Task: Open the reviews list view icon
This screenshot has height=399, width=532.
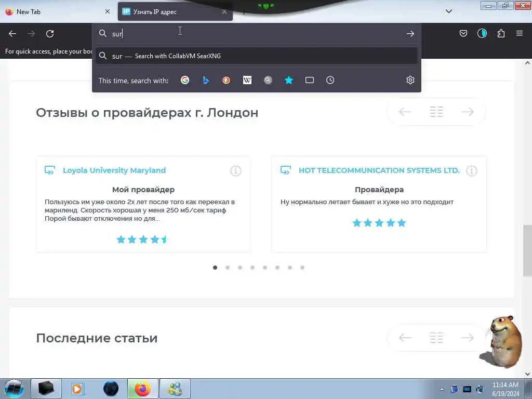Action: pyautogui.click(x=436, y=112)
